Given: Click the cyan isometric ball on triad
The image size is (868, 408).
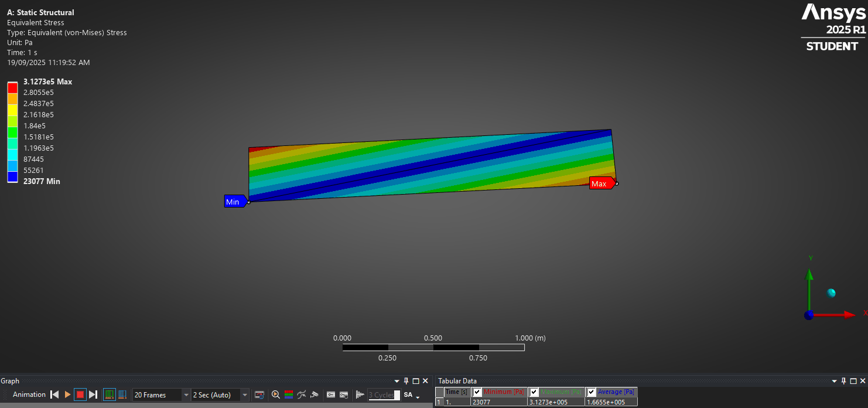Looking at the screenshot, I should coord(831,293).
